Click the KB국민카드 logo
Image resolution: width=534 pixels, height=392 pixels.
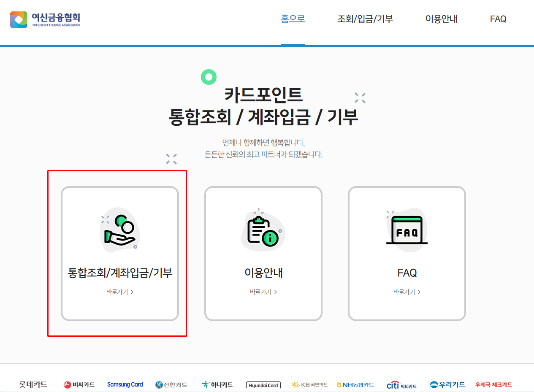point(309,385)
